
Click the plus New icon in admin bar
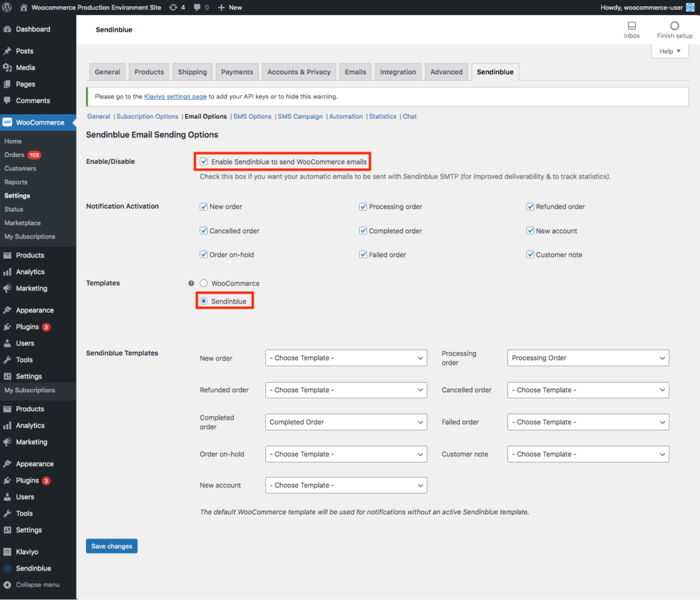(x=221, y=7)
